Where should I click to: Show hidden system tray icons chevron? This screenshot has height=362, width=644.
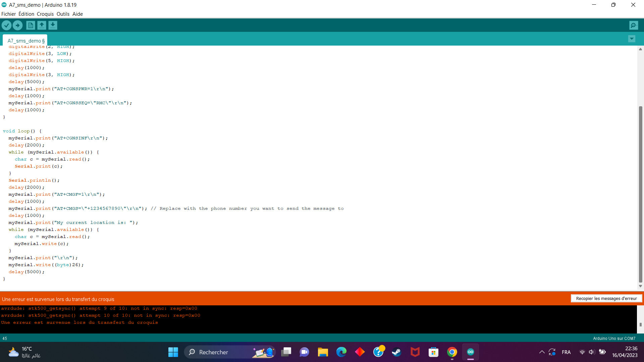pyautogui.click(x=542, y=352)
